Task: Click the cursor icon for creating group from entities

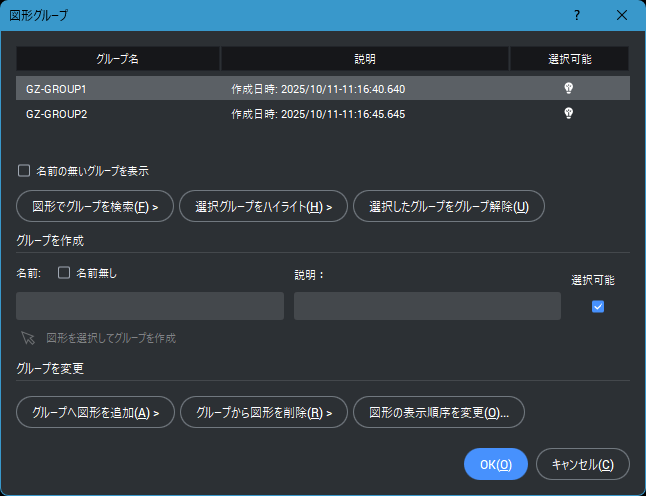Action: [27, 338]
